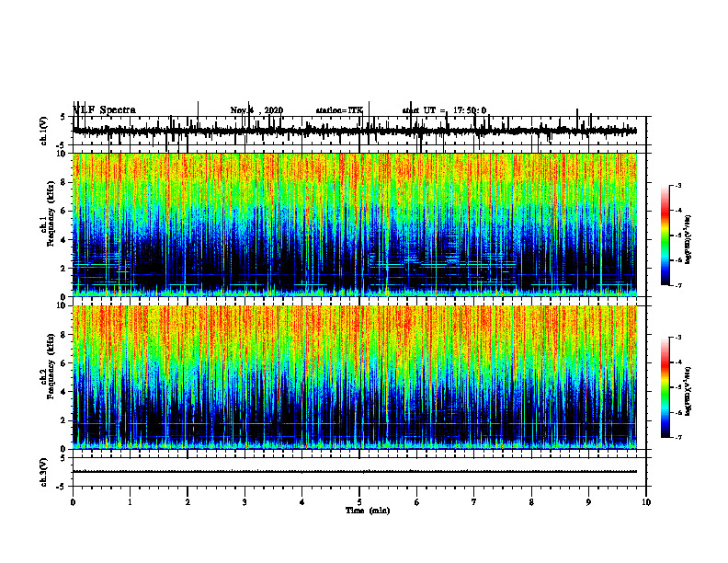Click the "4" kHz tick of ch.2 spectrogram
Screen dimensions: 728x563
tap(63, 392)
